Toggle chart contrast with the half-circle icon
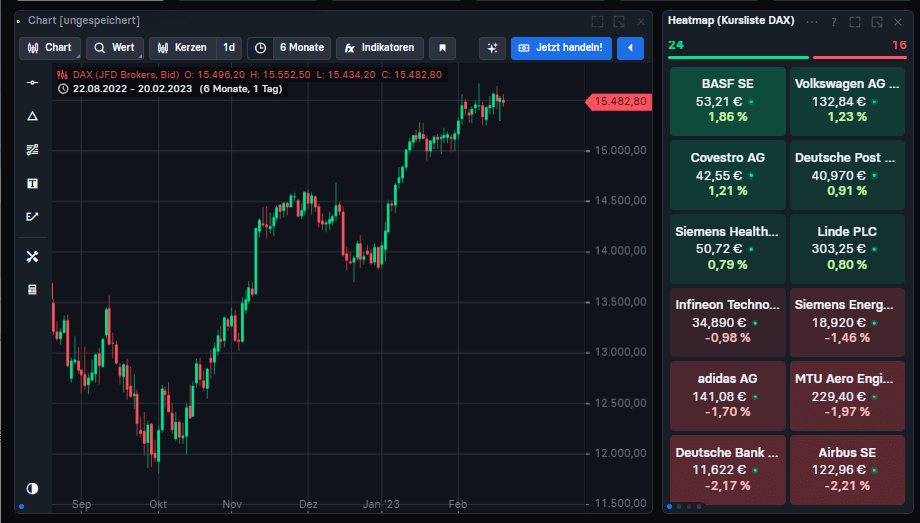 pyautogui.click(x=32, y=488)
